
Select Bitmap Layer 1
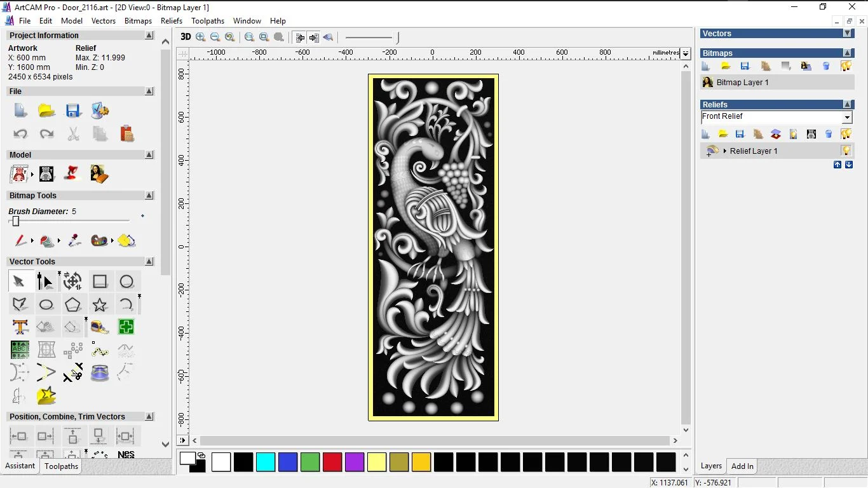pyautogui.click(x=742, y=83)
